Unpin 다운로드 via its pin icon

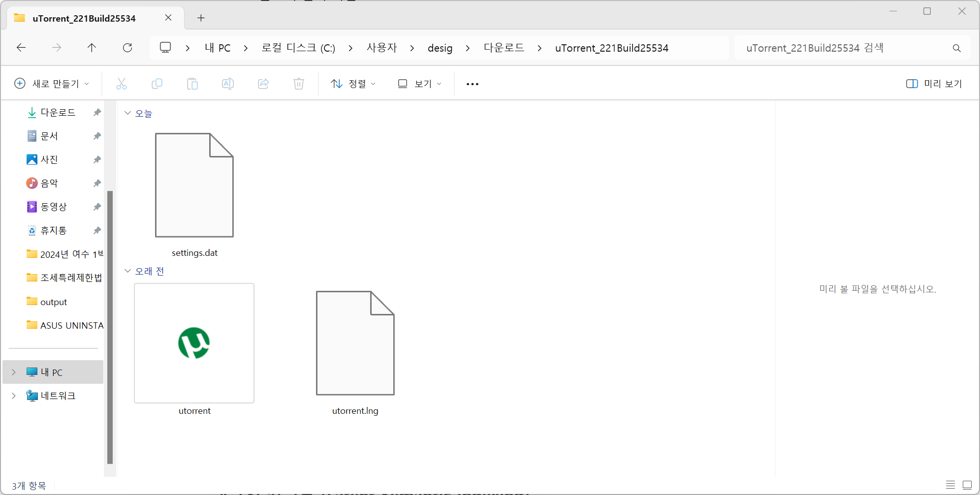pos(97,113)
